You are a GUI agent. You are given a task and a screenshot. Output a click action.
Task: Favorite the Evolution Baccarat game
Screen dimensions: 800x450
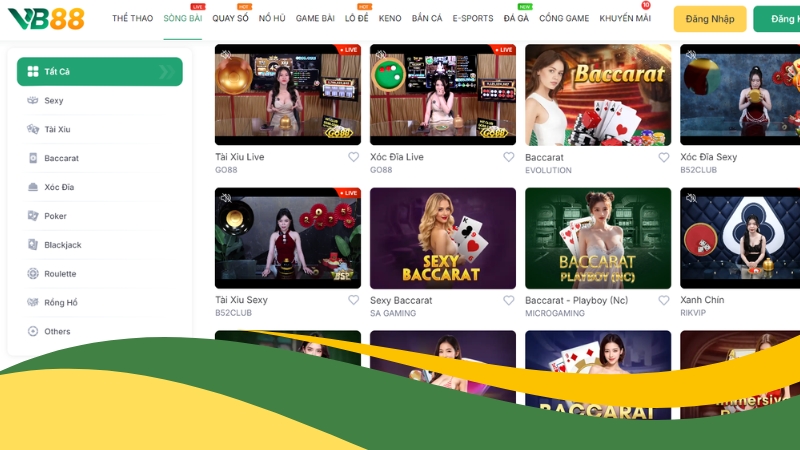pos(664,158)
